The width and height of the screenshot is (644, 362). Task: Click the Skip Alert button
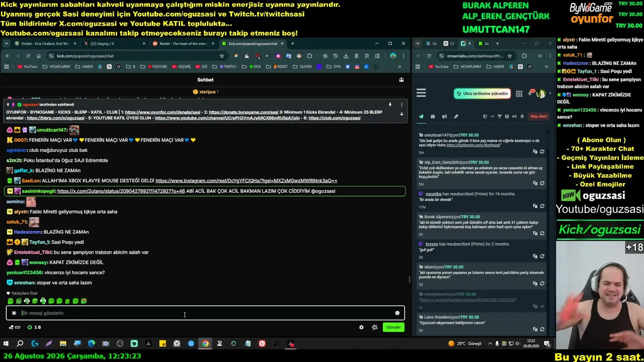[538, 117]
